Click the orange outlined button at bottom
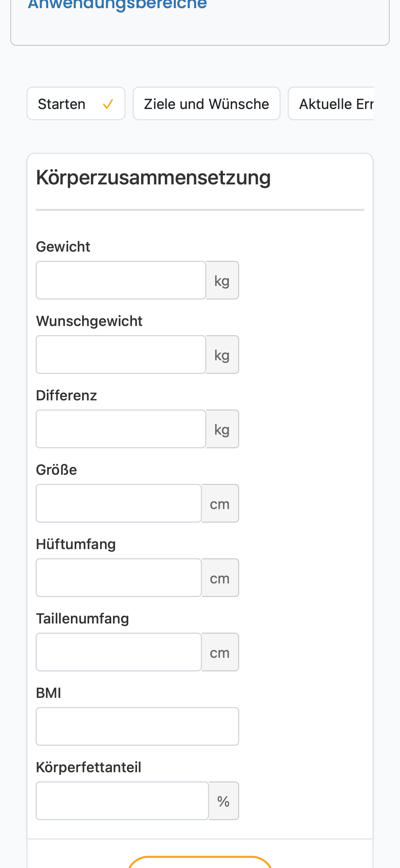This screenshot has height=868, width=400. (200, 862)
